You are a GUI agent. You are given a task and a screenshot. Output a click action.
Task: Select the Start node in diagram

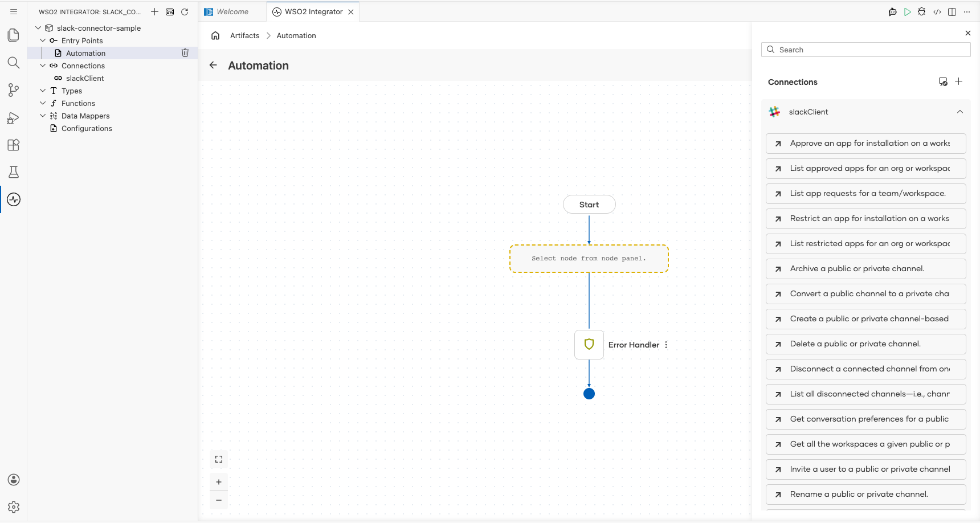click(589, 205)
